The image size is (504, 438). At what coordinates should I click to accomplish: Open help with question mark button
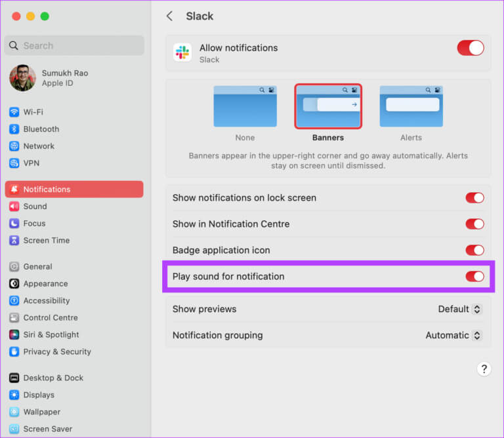click(484, 369)
